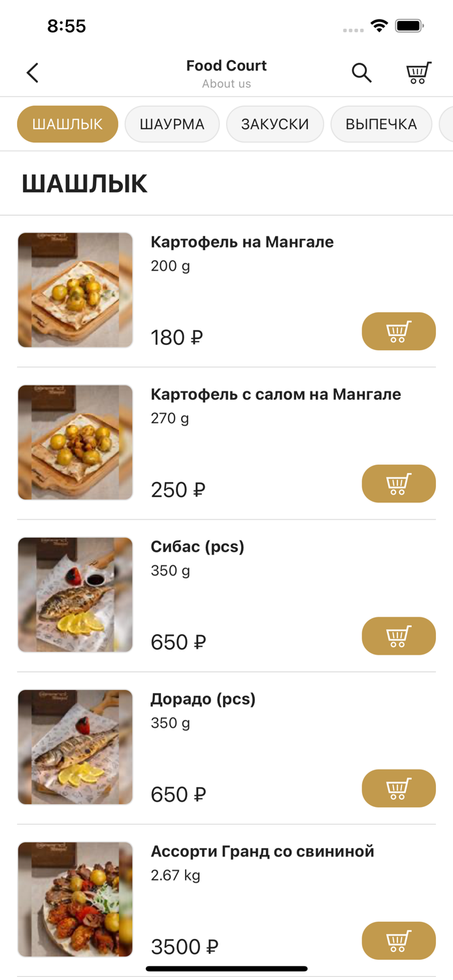Image resolution: width=453 pixels, height=980 pixels.
Task: Open the shopping cart icon in the header
Action: point(418,73)
